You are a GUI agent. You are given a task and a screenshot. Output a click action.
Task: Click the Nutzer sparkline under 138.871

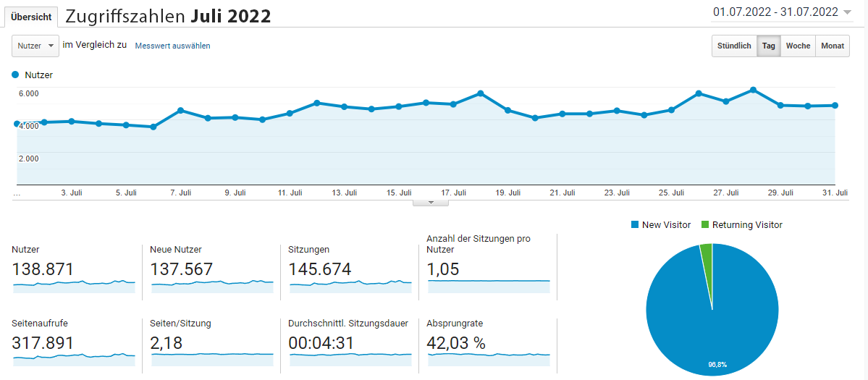tap(74, 284)
